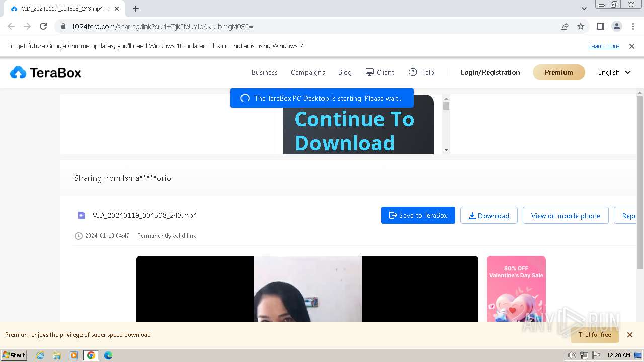Expand the English language dropdown
This screenshot has width=644, height=362.
614,72
